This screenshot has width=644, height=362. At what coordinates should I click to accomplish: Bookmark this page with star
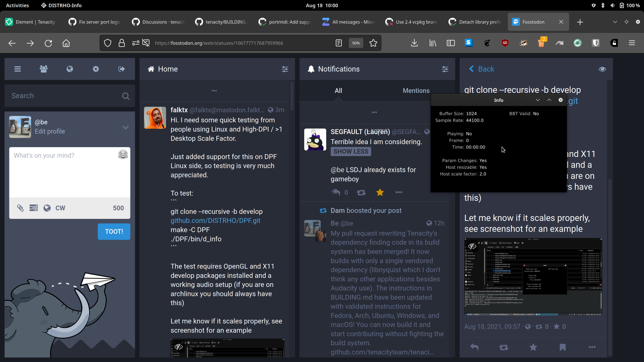click(x=373, y=43)
